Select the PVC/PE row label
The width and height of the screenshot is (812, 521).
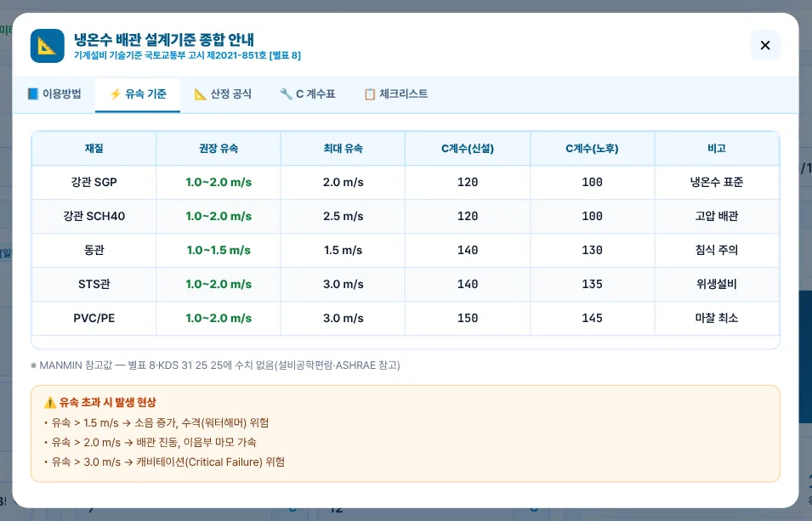[x=94, y=318]
